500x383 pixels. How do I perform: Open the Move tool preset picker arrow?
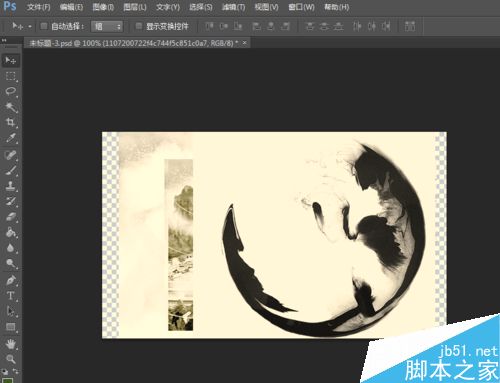(30, 26)
